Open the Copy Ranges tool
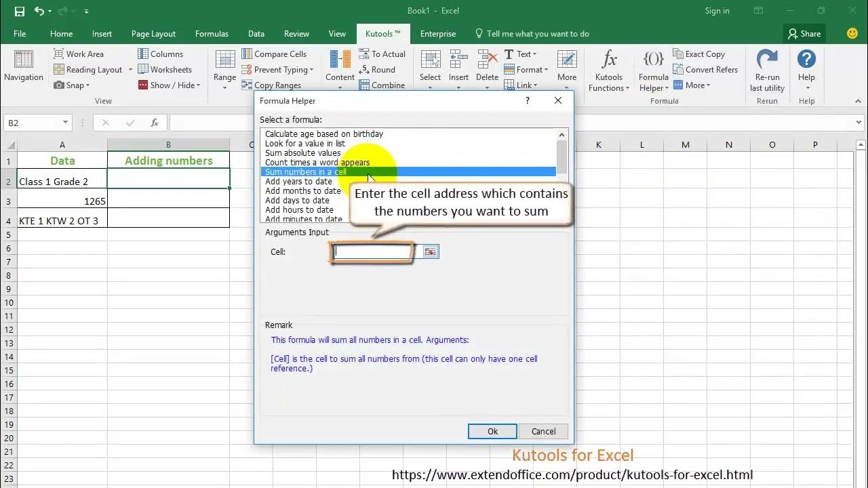This screenshot has height=488, width=868. (x=271, y=85)
